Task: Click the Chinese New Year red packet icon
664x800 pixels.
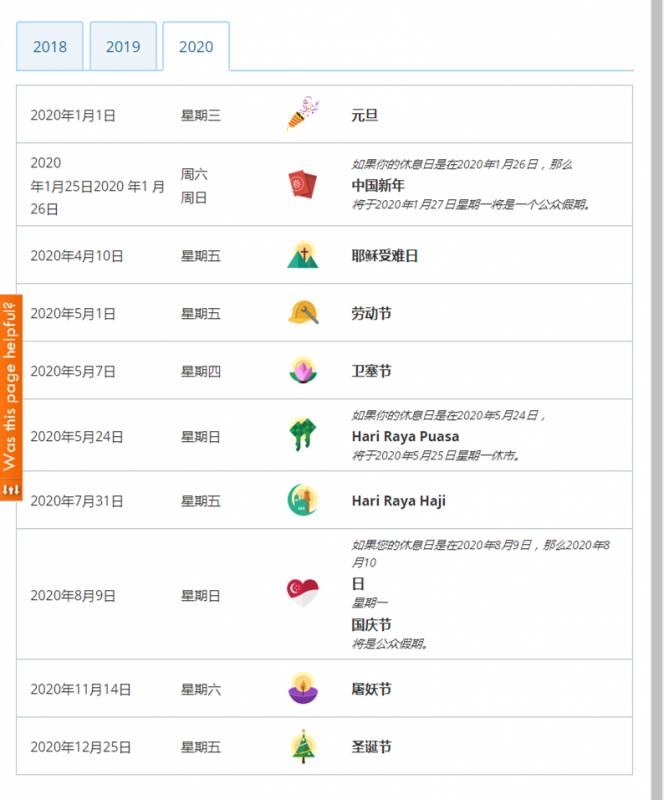Action: (302, 185)
